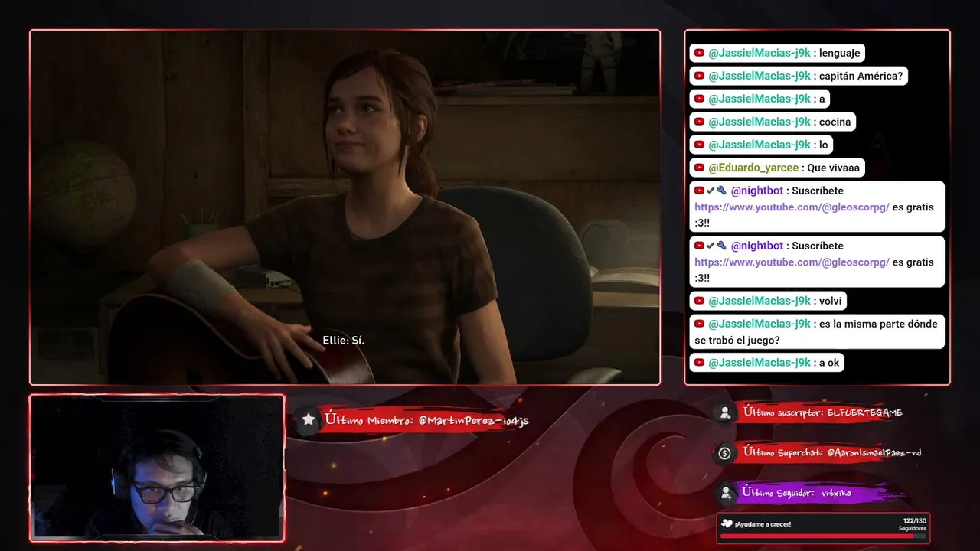The image size is (980, 551).
Task: Click the followers goal progress bar
Action: point(824,536)
